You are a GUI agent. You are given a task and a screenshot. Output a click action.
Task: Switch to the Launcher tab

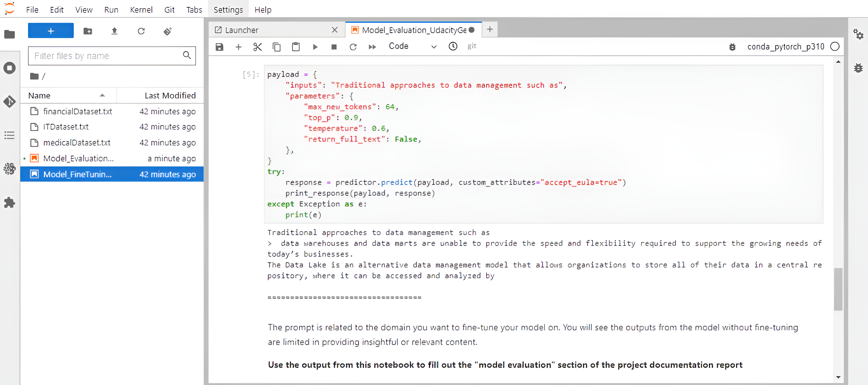(241, 30)
